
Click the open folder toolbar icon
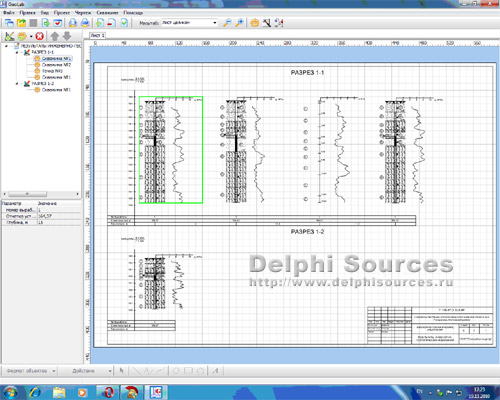pos(21,23)
